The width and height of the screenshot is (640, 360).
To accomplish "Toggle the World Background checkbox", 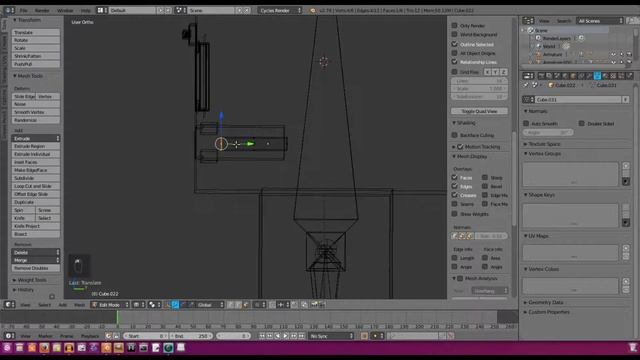I will click(454, 34).
